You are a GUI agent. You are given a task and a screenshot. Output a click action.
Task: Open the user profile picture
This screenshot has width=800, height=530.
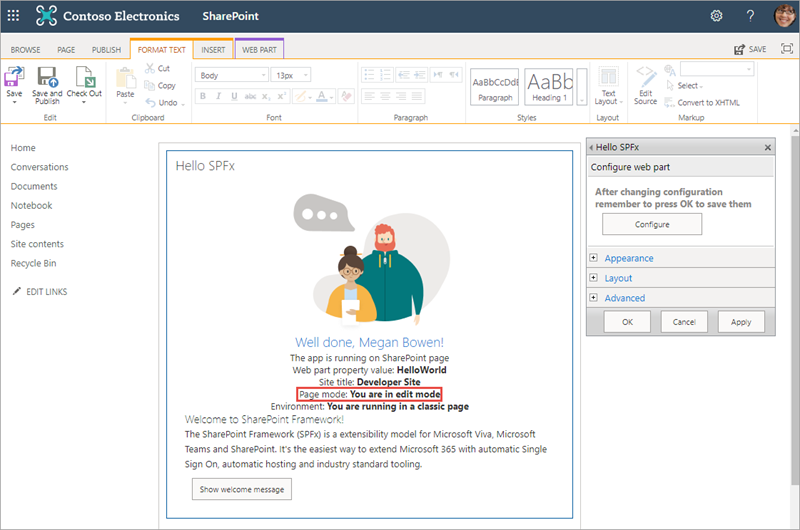point(785,16)
